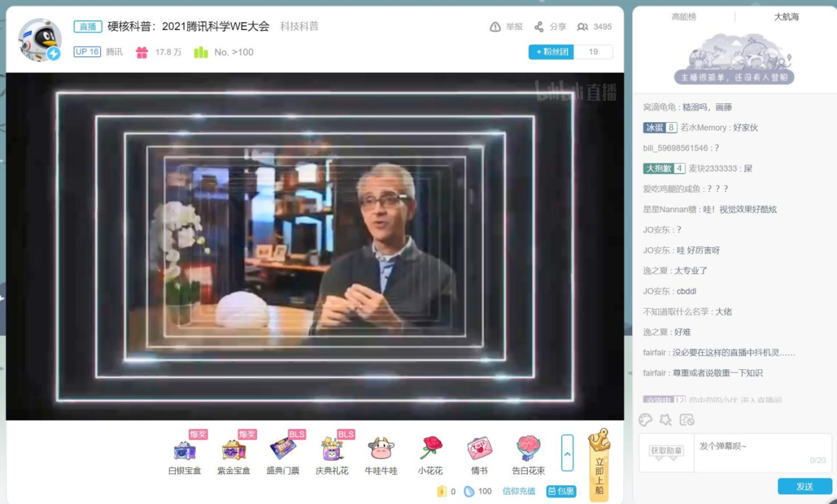Focus the 发个弹幕呗~ chat input
The image size is (837, 504).
click(763, 452)
